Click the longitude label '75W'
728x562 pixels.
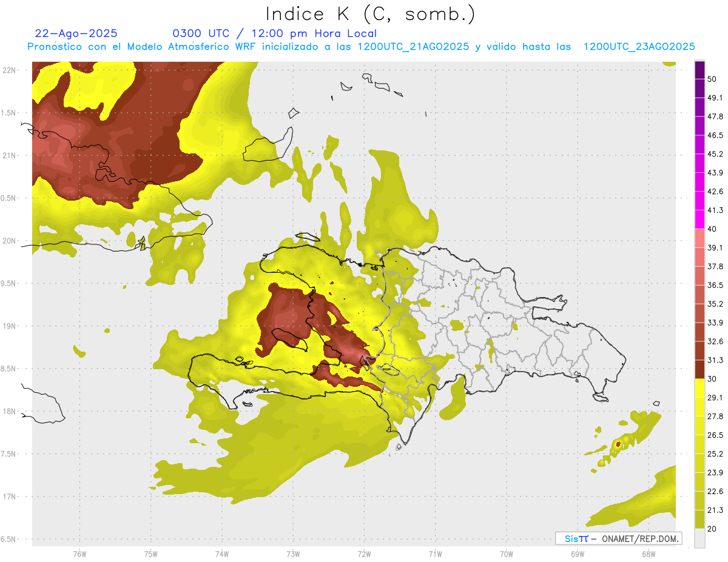pos(150,554)
